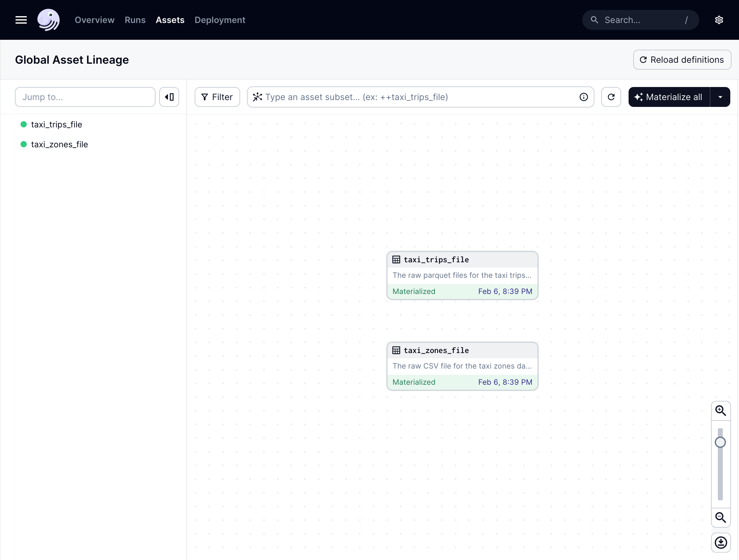Image resolution: width=739 pixels, height=560 pixels.
Task: Click the Dagster octopus logo
Action: [x=49, y=20]
